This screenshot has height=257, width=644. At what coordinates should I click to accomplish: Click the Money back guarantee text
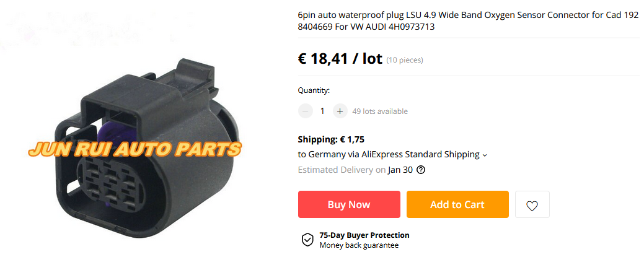tap(359, 245)
